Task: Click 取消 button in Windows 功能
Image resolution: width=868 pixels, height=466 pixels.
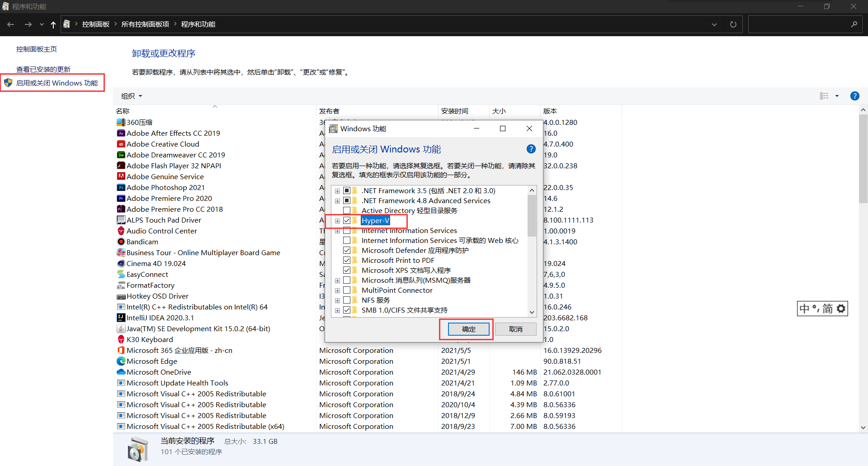Action: (516, 329)
